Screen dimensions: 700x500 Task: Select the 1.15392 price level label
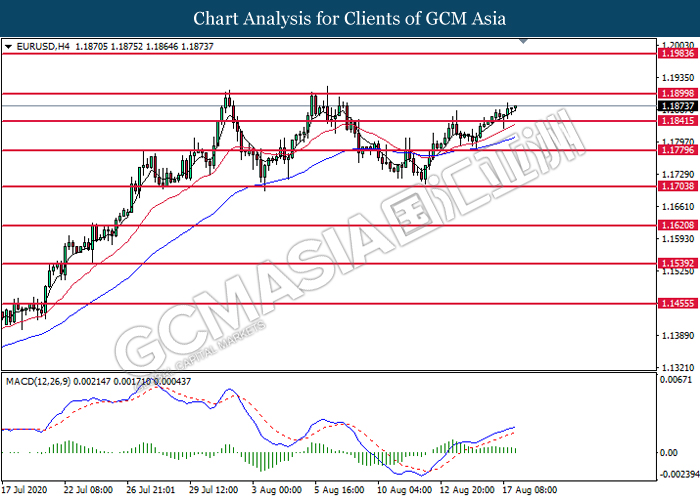(678, 263)
